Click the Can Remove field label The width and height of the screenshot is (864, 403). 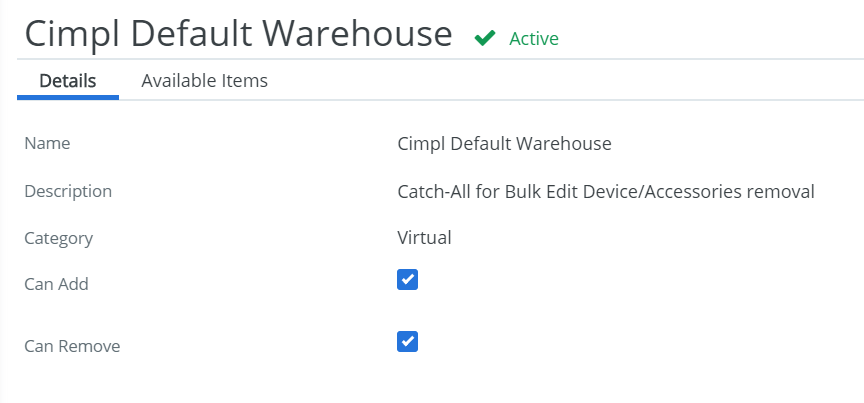pos(72,346)
